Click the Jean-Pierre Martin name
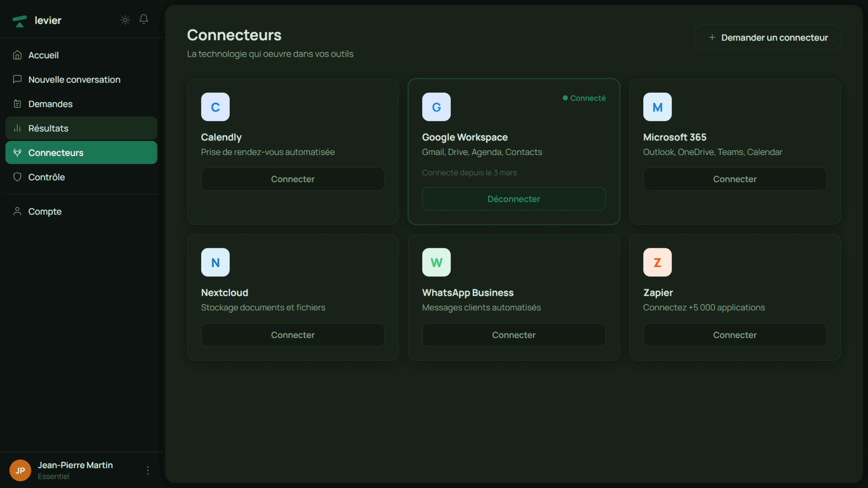 pos(75,465)
